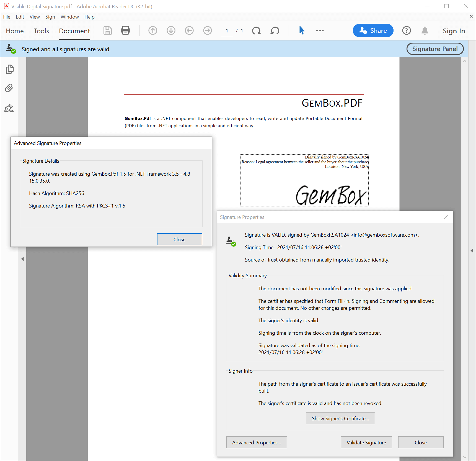The width and height of the screenshot is (476, 461).
Task: Click the page number input field
Action: (x=227, y=31)
